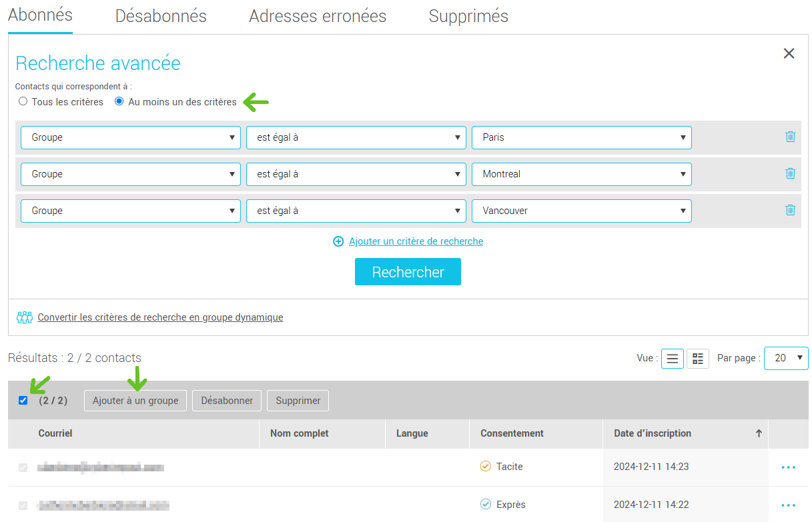Sort by Date d'inscription using the arrow
The width and height of the screenshot is (812, 522).
(x=759, y=433)
